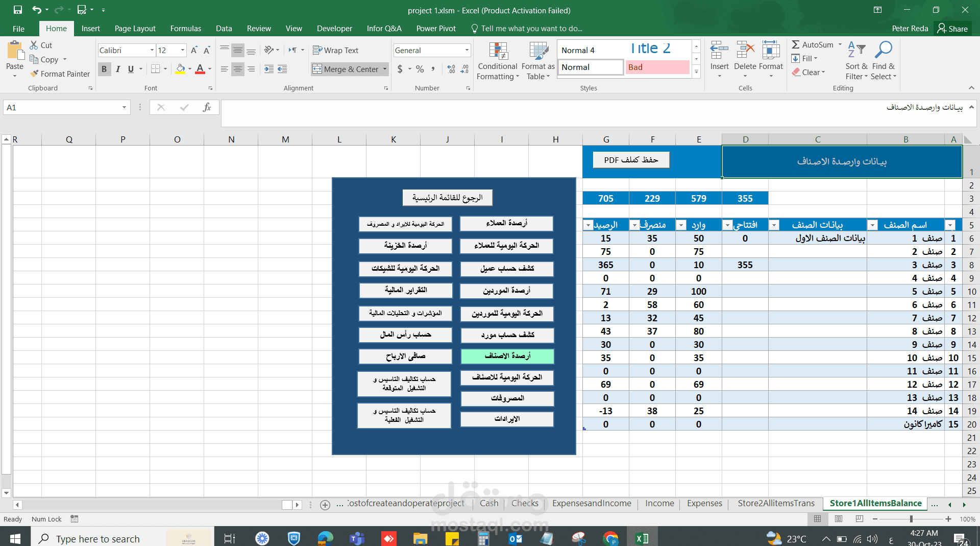Click the أرصدة الخزينة button
Image resolution: width=980 pixels, height=546 pixels.
pyautogui.click(x=405, y=246)
